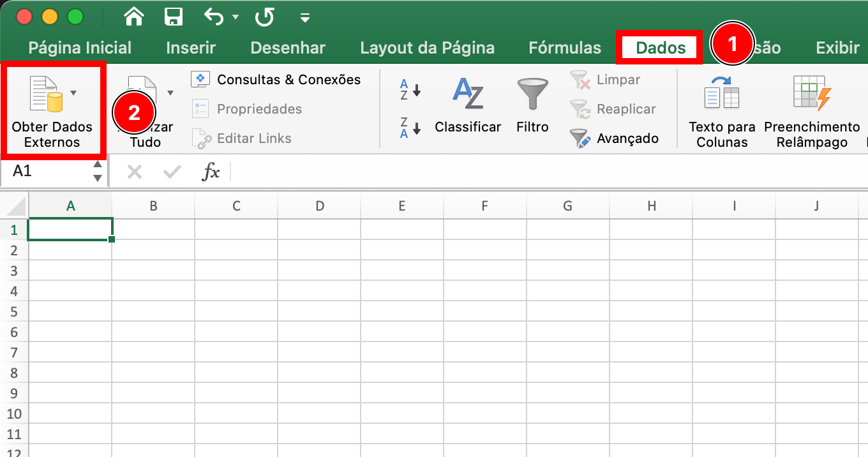
Task: Expand the Obter Dados Externos dropdown
Action: [73, 93]
